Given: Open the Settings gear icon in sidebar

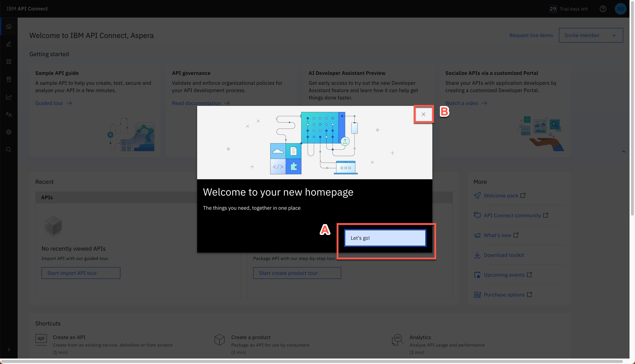Looking at the screenshot, I should coord(9,132).
